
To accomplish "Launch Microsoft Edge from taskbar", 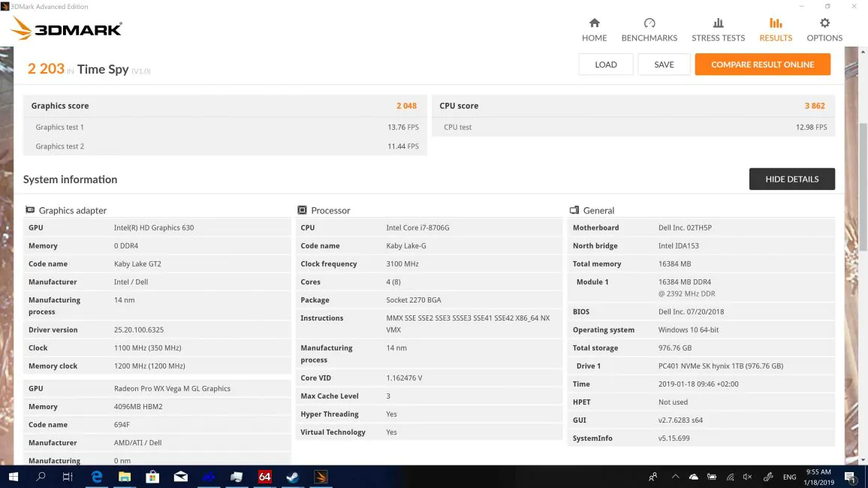I will [x=96, y=477].
